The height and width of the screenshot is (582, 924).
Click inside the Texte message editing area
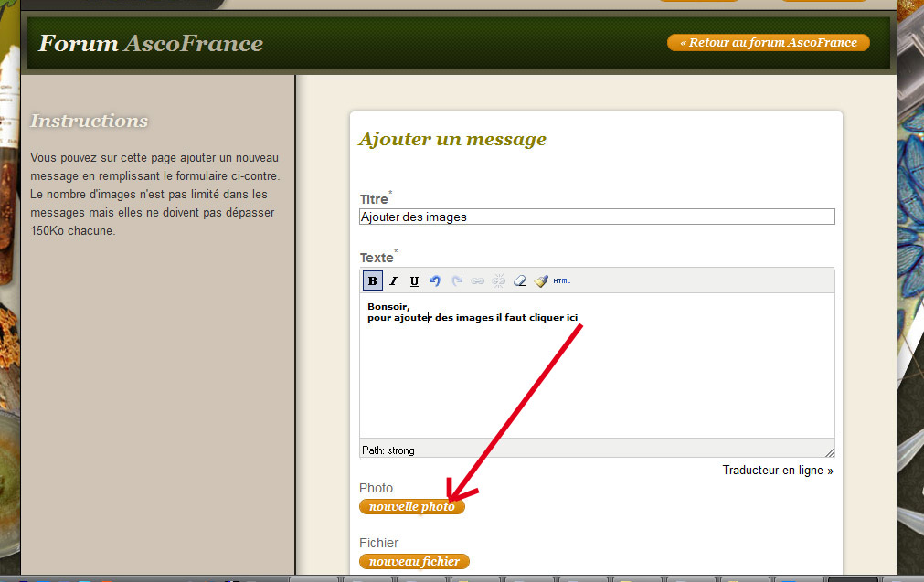point(597,365)
